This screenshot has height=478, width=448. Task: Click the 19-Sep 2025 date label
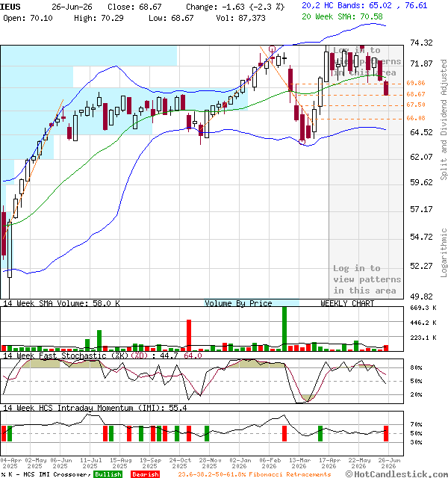pos(151,463)
